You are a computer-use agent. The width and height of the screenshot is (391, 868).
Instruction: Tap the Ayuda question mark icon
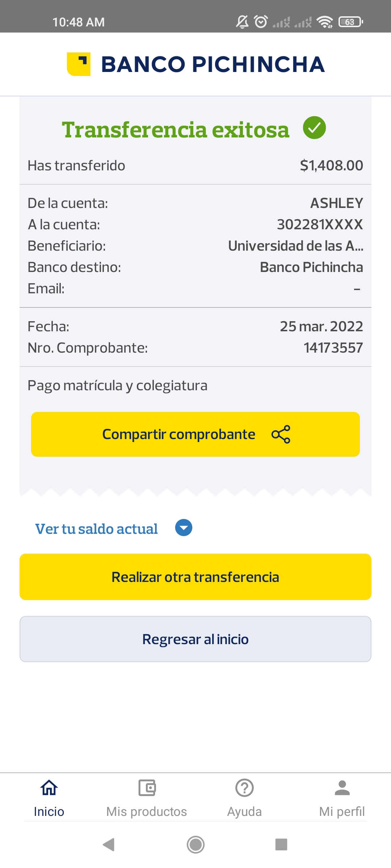244,787
